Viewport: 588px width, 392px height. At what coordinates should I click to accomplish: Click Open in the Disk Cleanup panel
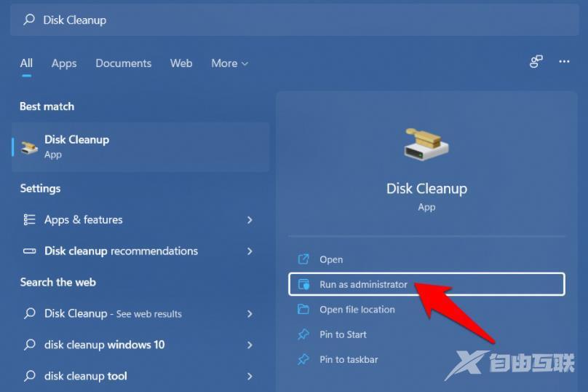(x=426, y=259)
